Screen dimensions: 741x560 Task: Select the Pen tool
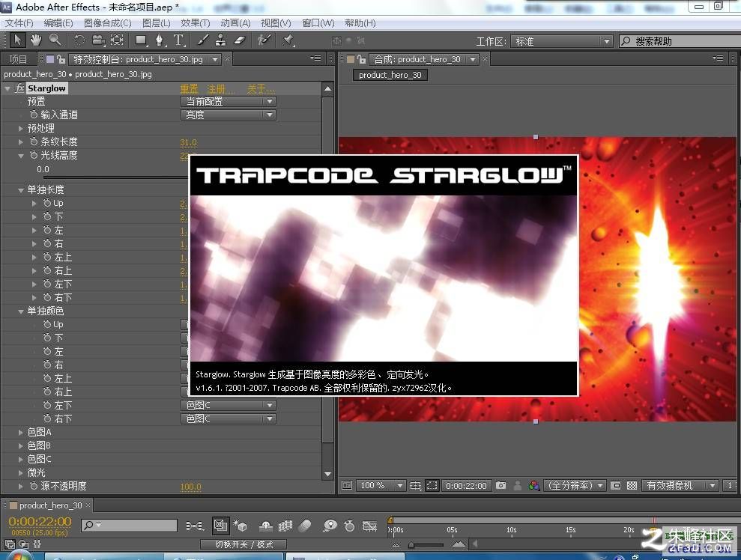point(160,40)
